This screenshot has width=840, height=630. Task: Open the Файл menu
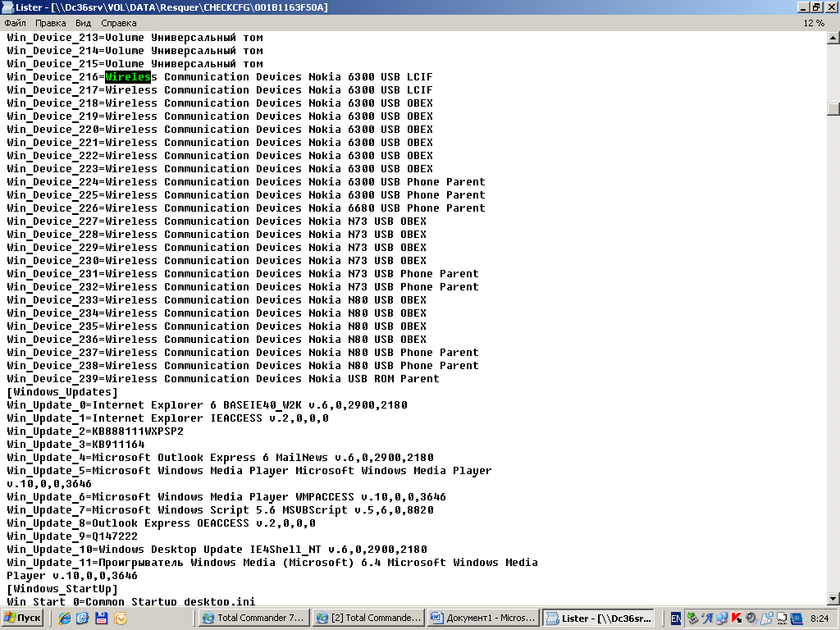click(x=15, y=23)
